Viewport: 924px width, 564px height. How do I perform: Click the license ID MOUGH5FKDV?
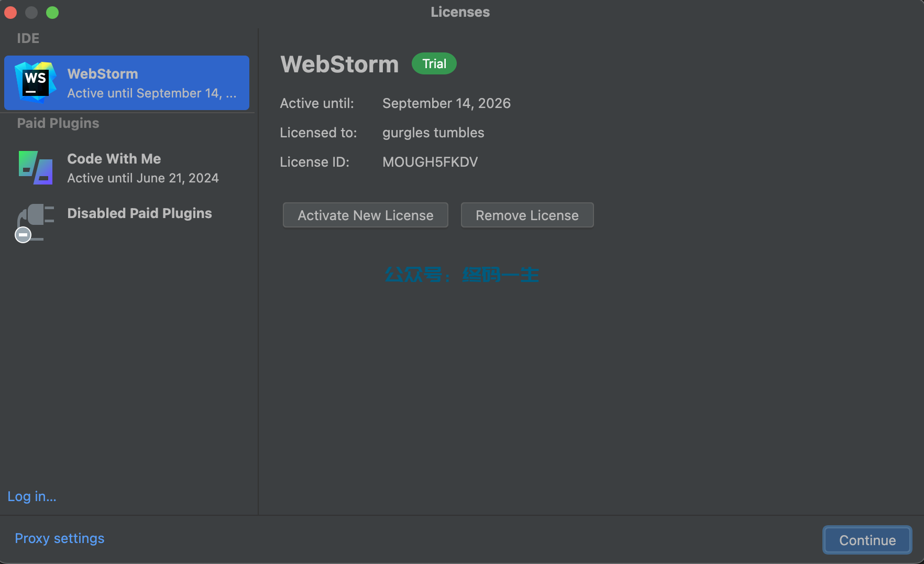430,162
